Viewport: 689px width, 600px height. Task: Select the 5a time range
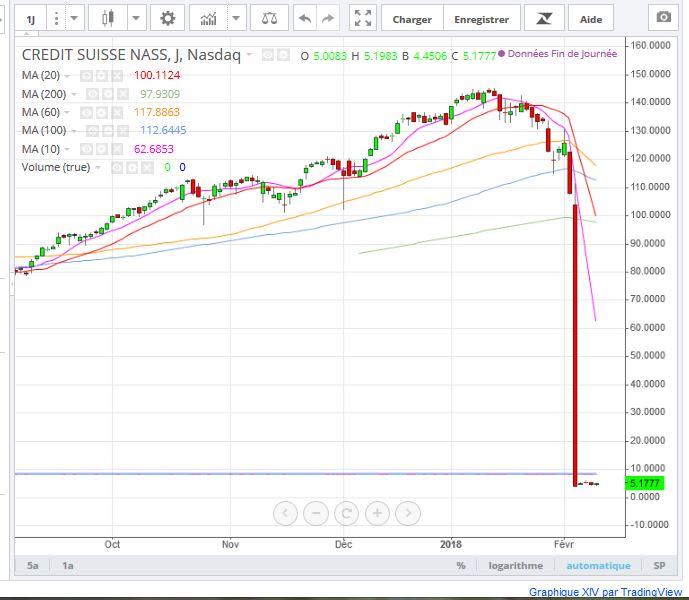point(33,565)
